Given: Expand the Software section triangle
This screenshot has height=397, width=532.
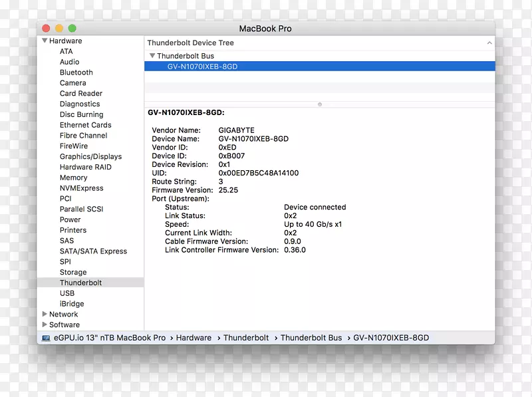Looking at the screenshot, I should (x=45, y=325).
